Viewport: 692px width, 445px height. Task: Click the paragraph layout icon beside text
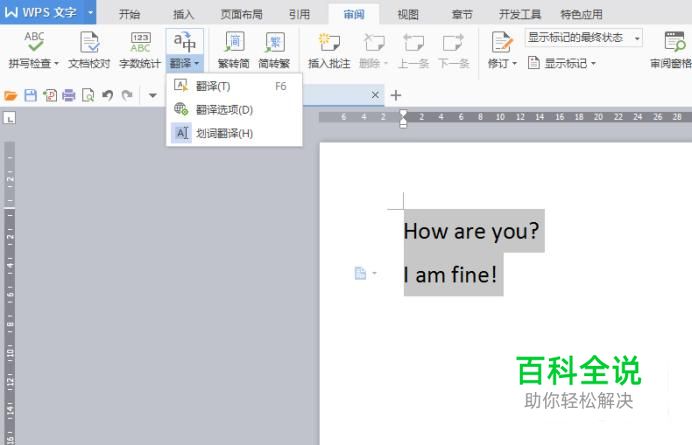point(361,273)
